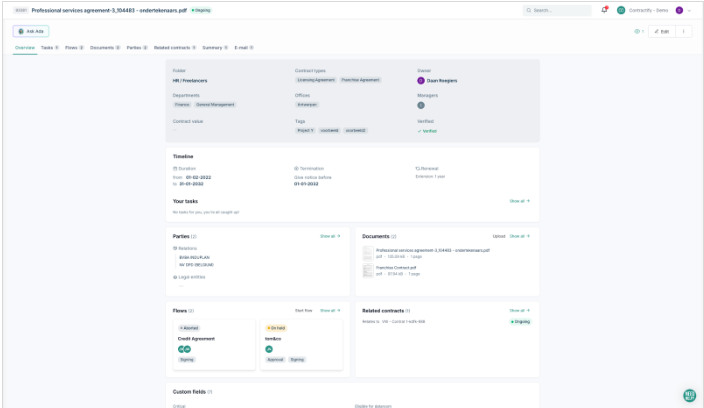Expand the user account dropdown arrow

tap(689, 10)
